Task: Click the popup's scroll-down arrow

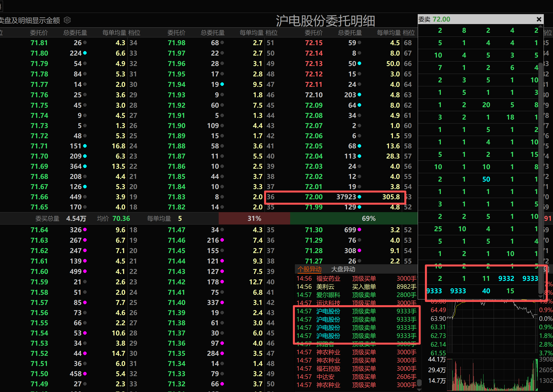Action: point(540,296)
